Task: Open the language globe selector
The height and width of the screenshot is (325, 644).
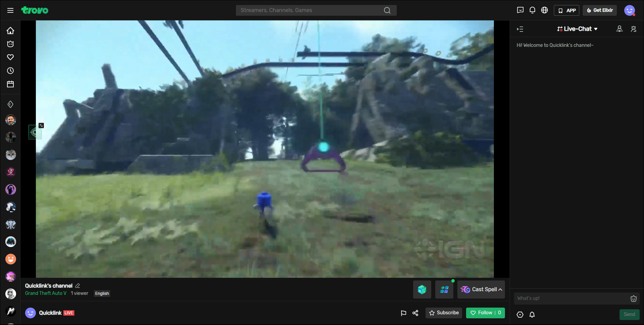Action: pyautogui.click(x=544, y=10)
